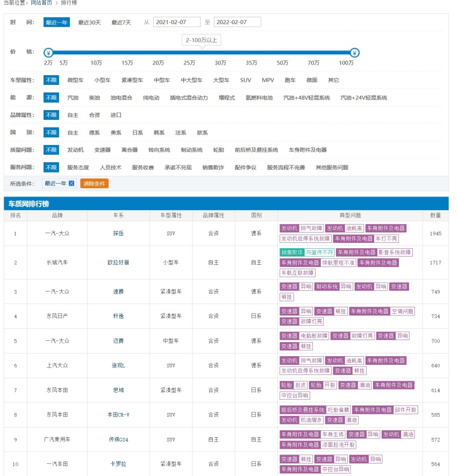Click the 20万 mark on price slider
This screenshot has width=458, height=476.
click(158, 63)
